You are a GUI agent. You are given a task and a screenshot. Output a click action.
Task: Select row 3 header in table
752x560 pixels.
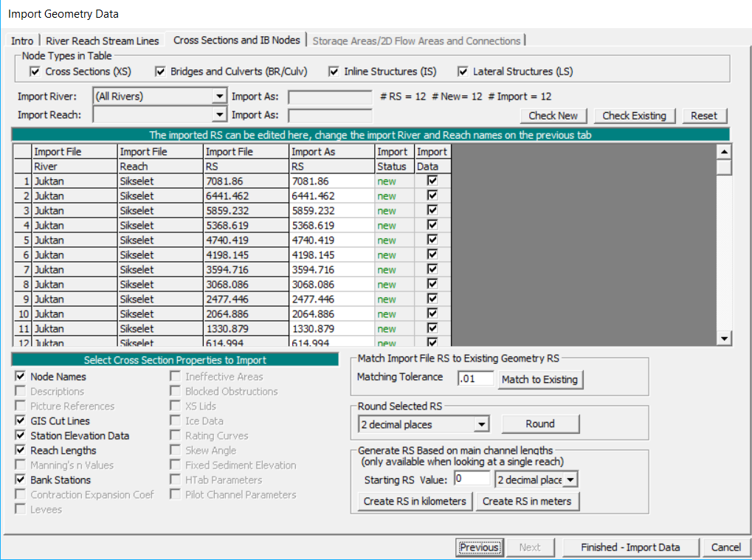tap(23, 211)
